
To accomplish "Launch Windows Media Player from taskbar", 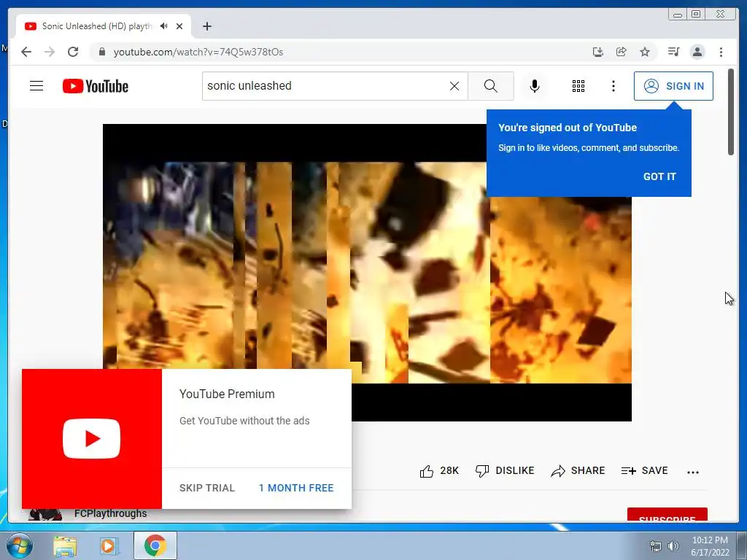I will [x=109, y=545].
